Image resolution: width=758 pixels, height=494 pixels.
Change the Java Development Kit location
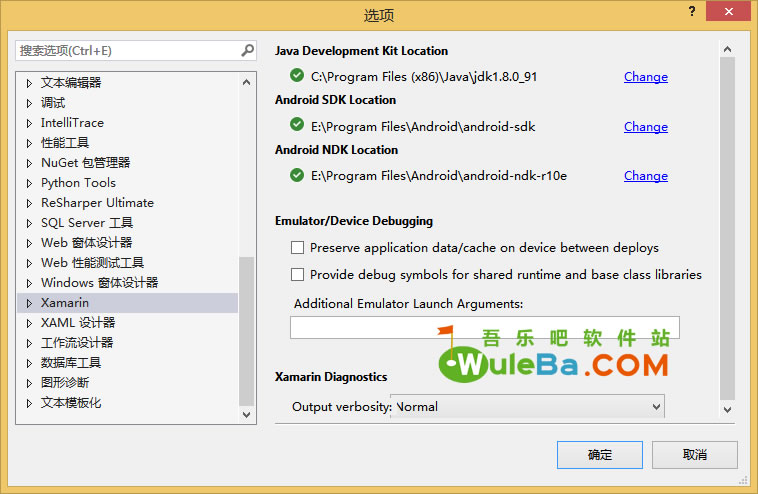point(646,77)
